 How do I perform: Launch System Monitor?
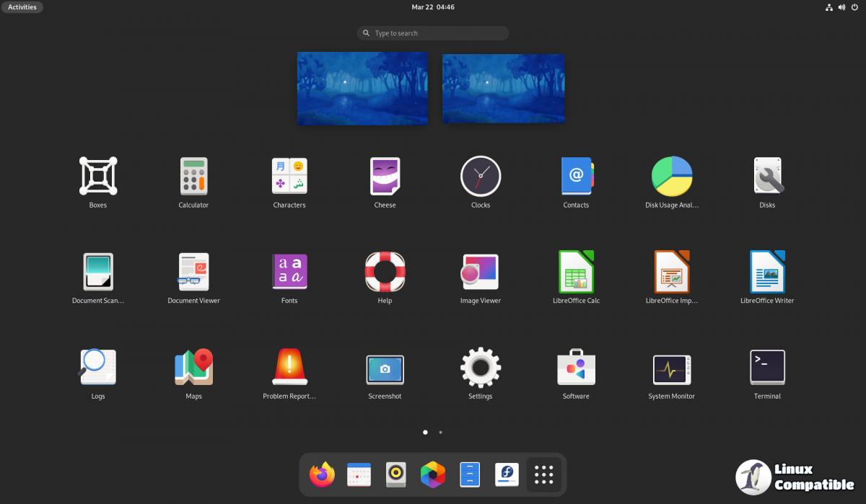pos(672,369)
